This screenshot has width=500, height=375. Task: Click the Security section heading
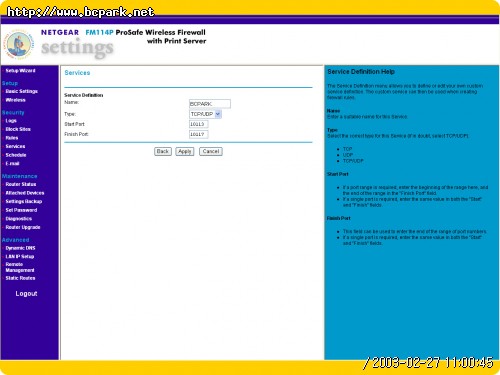(x=13, y=113)
